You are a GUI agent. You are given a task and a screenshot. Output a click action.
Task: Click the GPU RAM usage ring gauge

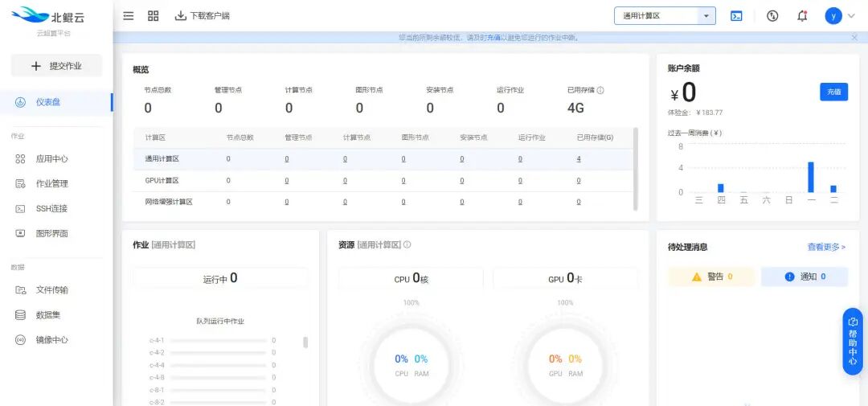point(565,365)
